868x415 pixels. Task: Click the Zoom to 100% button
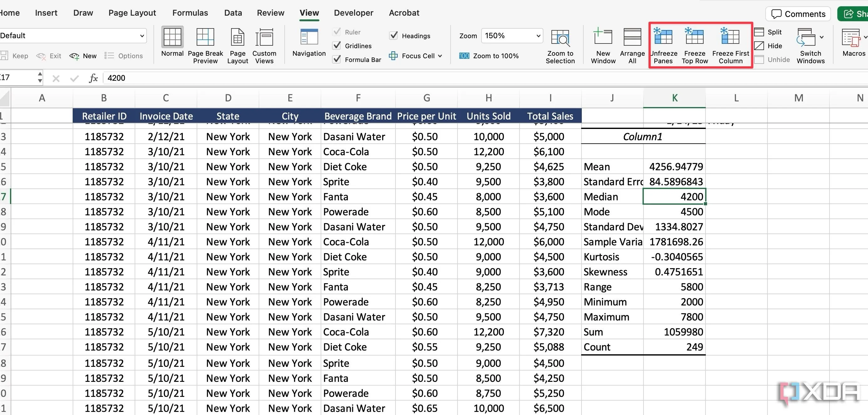[488, 56]
